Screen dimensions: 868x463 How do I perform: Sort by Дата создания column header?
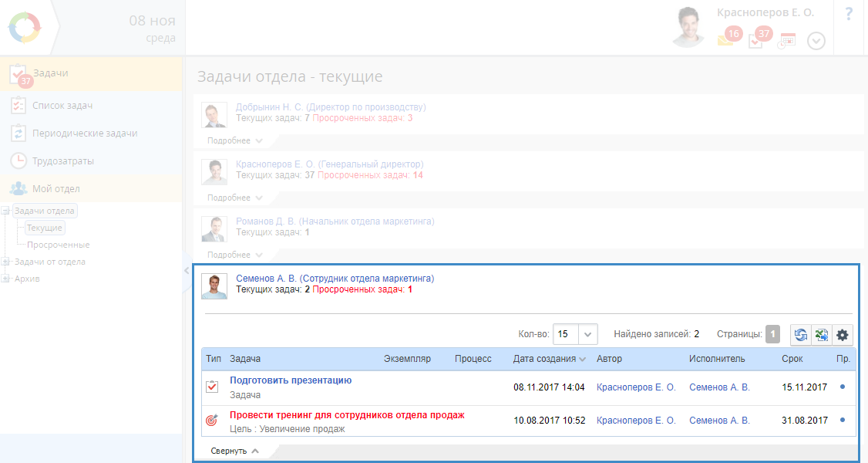[544, 359]
